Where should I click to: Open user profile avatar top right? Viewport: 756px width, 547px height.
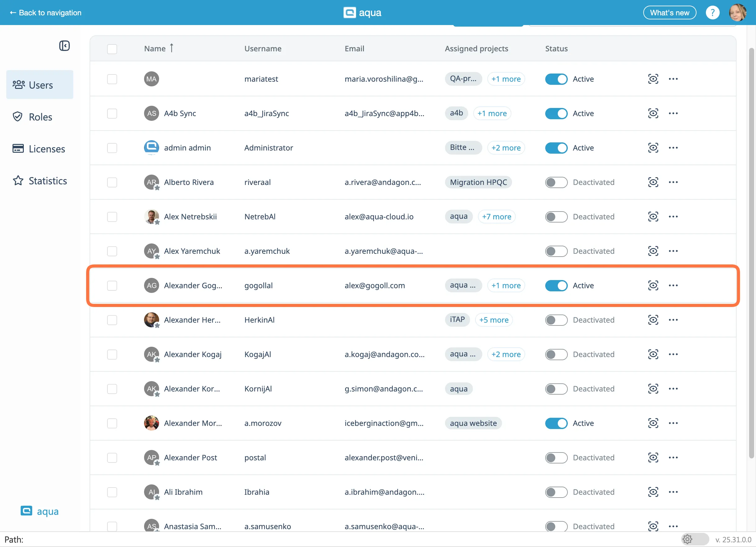click(x=738, y=13)
